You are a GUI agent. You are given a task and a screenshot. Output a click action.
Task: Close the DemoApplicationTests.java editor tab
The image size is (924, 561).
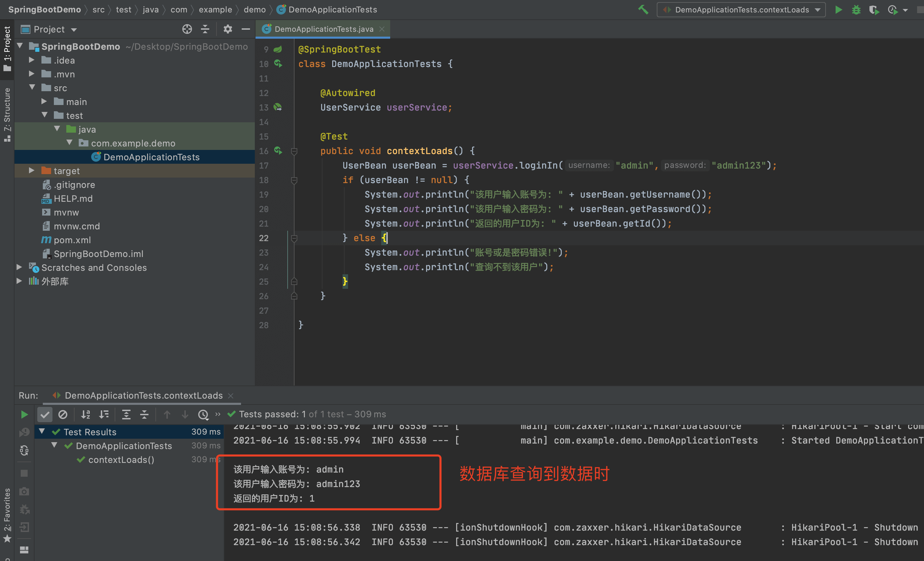tap(382, 29)
